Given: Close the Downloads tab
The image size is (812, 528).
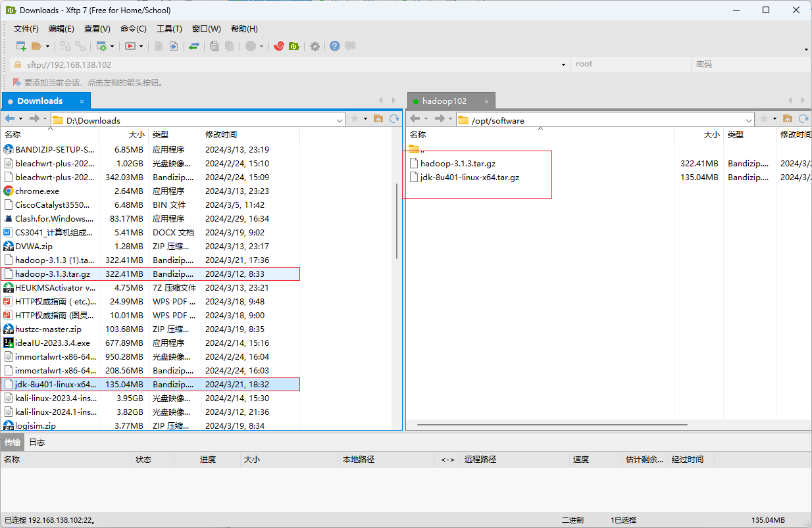Looking at the screenshot, I should tap(82, 101).
